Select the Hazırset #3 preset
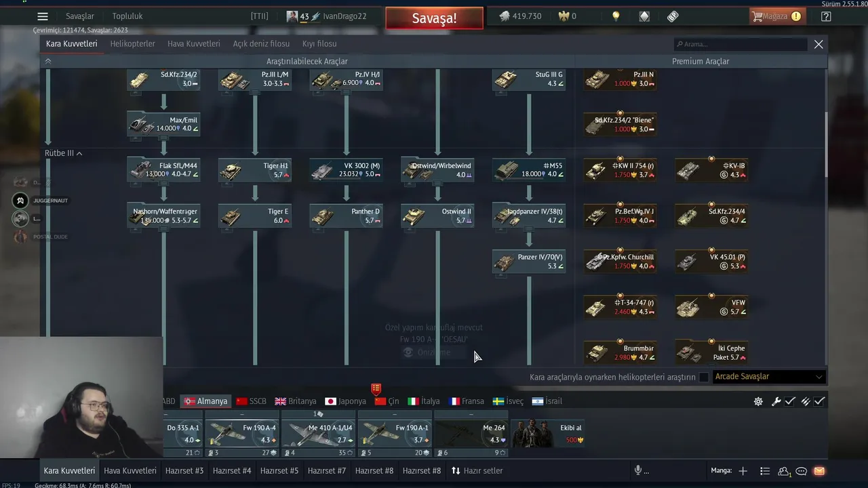 point(184,470)
